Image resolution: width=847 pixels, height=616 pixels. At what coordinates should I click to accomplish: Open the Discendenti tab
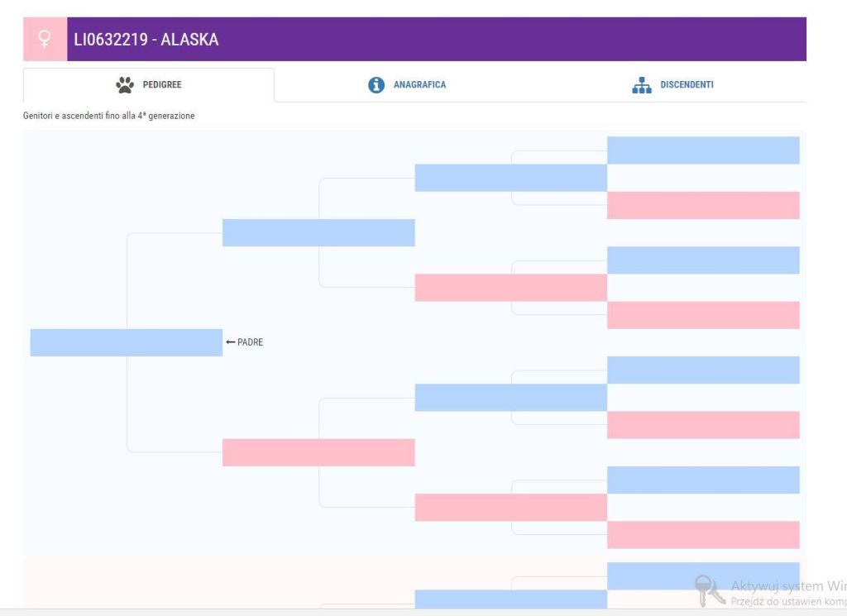[673, 85]
